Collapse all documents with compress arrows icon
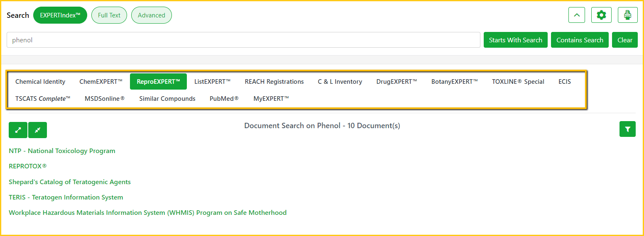644x236 pixels. (x=37, y=130)
